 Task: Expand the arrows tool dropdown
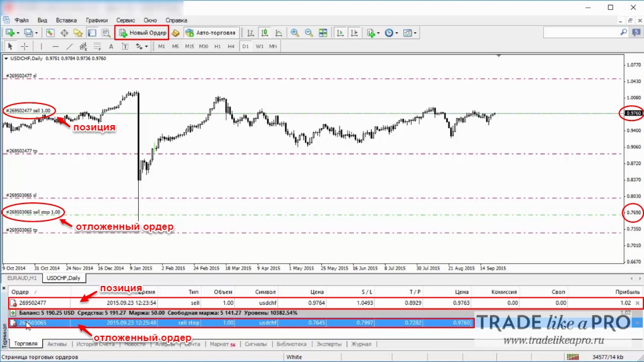coord(146,47)
